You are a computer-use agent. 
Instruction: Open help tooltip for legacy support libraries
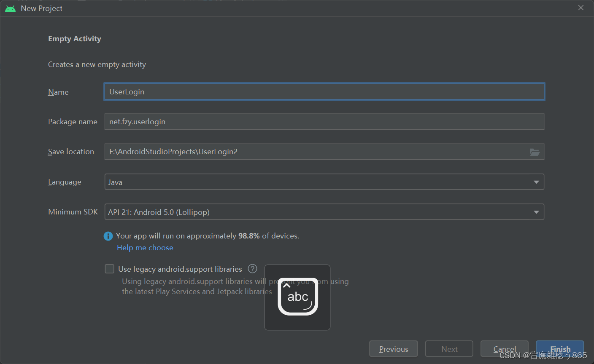click(x=252, y=269)
